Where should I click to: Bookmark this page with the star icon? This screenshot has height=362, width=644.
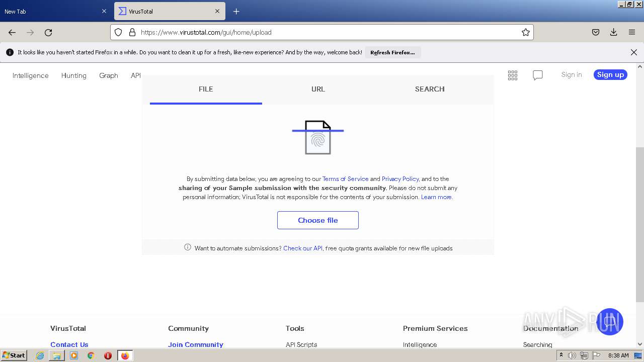(526, 32)
